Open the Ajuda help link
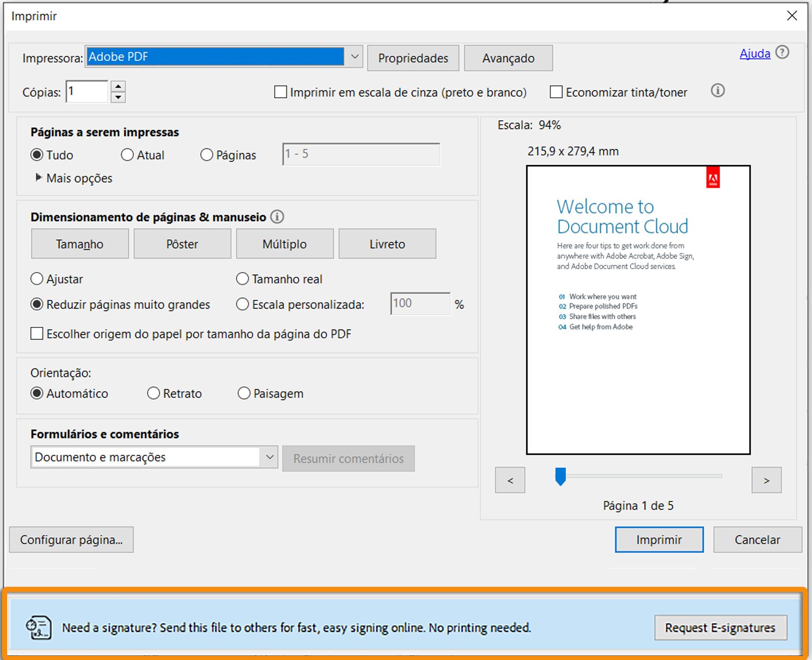 pos(755,53)
